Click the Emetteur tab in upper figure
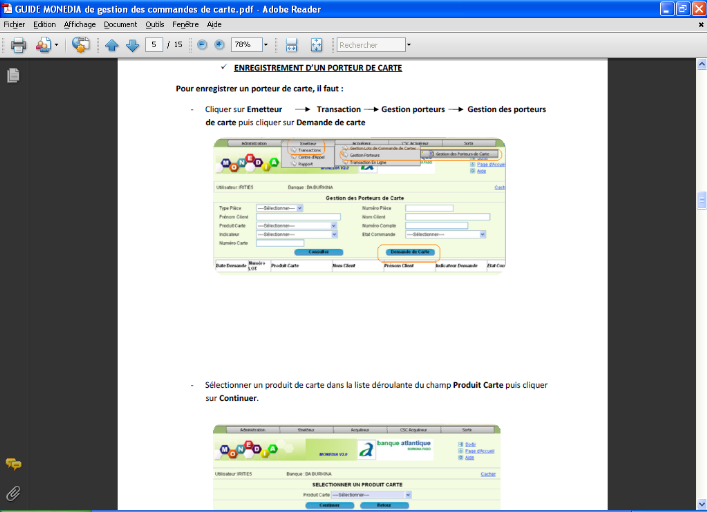Viewport: 707px width, 512px height. 308,143
